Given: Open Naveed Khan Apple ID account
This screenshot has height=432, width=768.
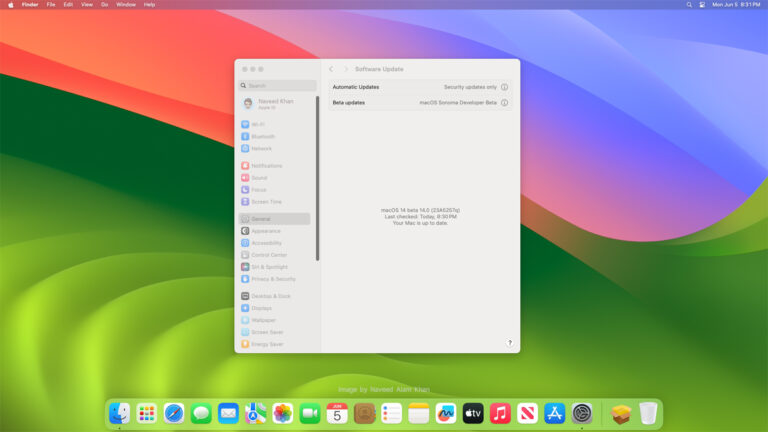Looking at the screenshot, I should tap(268, 104).
